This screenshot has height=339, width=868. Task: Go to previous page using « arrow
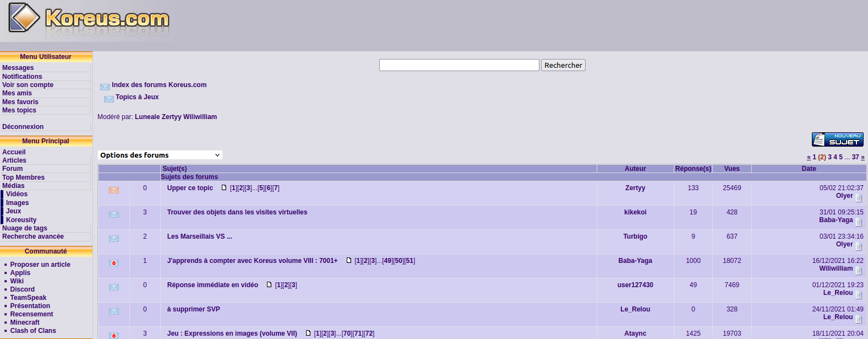(x=809, y=157)
